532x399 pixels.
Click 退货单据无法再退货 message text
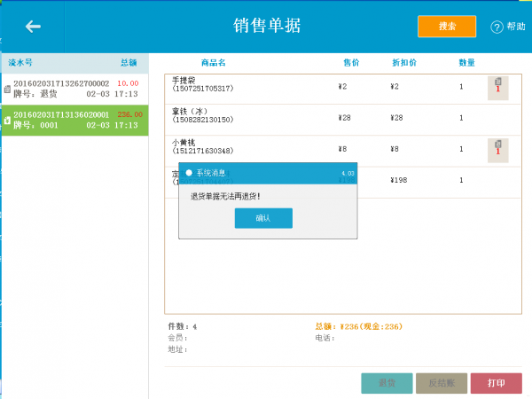(225, 196)
